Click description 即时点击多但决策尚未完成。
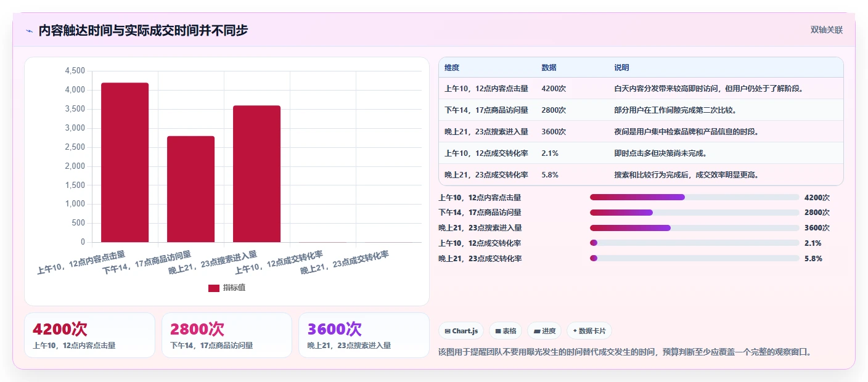This screenshot has height=382, width=868. [660, 153]
